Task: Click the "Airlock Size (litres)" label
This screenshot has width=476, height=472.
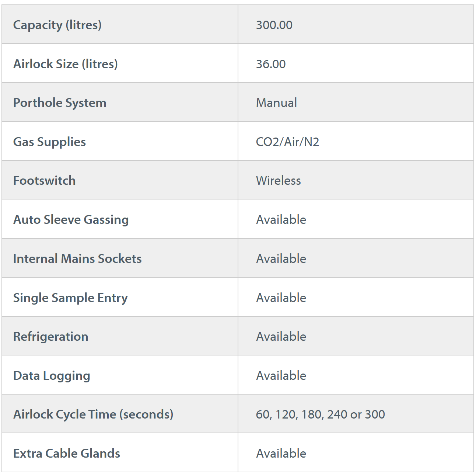Action: [65, 64]
